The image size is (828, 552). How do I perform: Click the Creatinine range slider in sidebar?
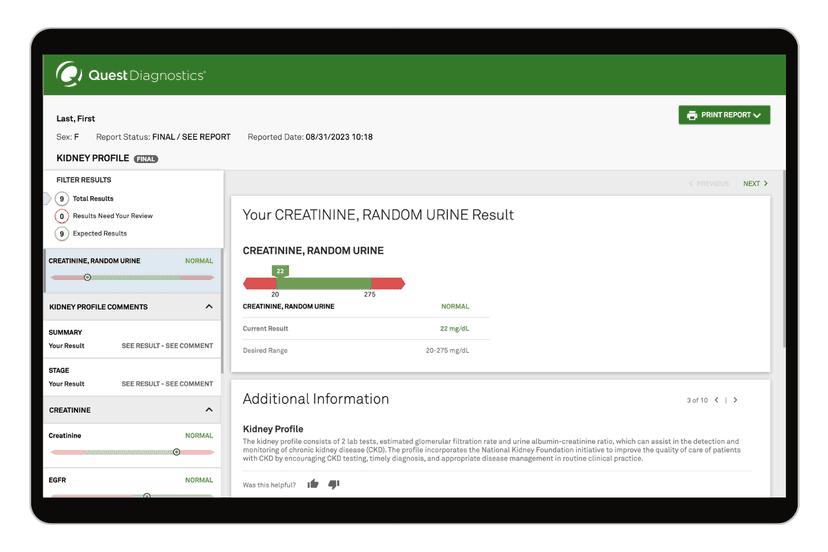coord(131,452)
